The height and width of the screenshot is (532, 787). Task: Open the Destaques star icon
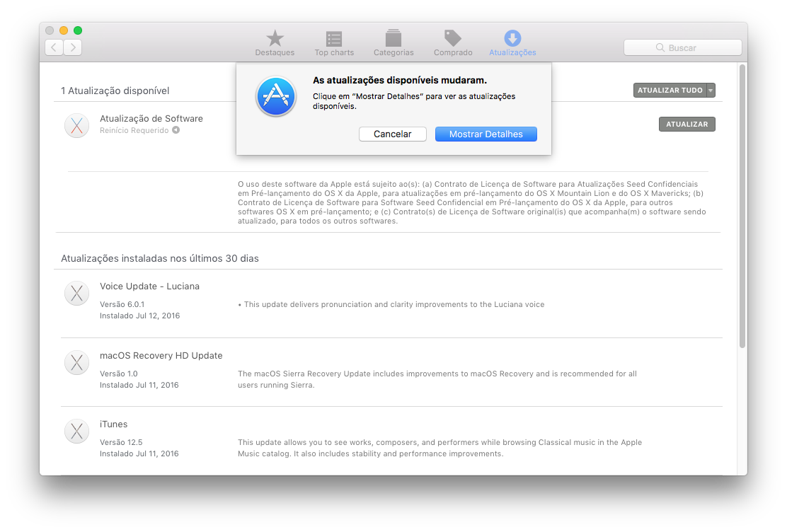tap(275, 38)
